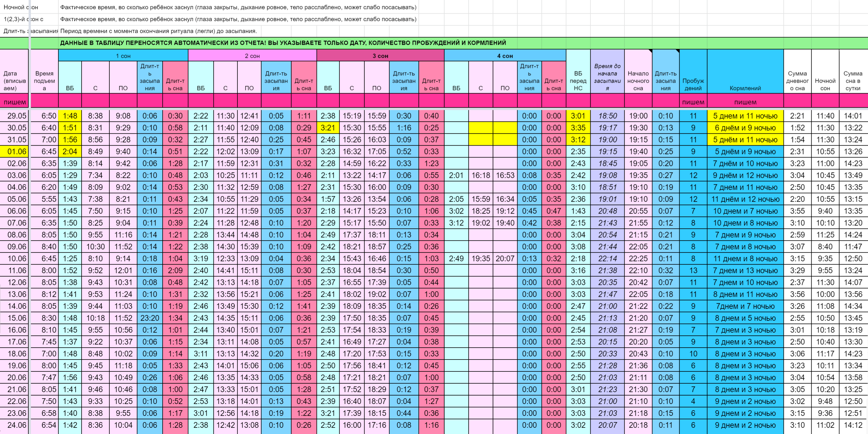Click the '2:09' cell in the 11.06 row
Viewport: 868px width, 434px height.
click(x=175, y=271)
